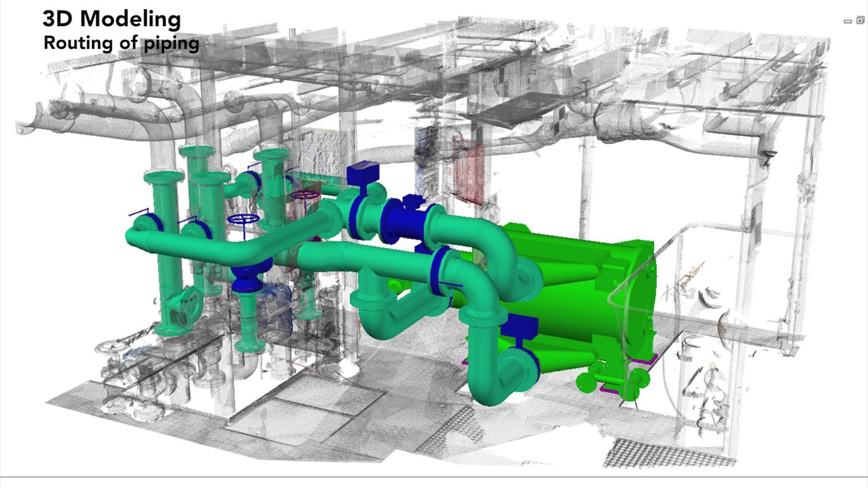The height and width of the screenshot is (488, 868).
Task: Minimize the 3D viewport window
Action: coord(848,21)
